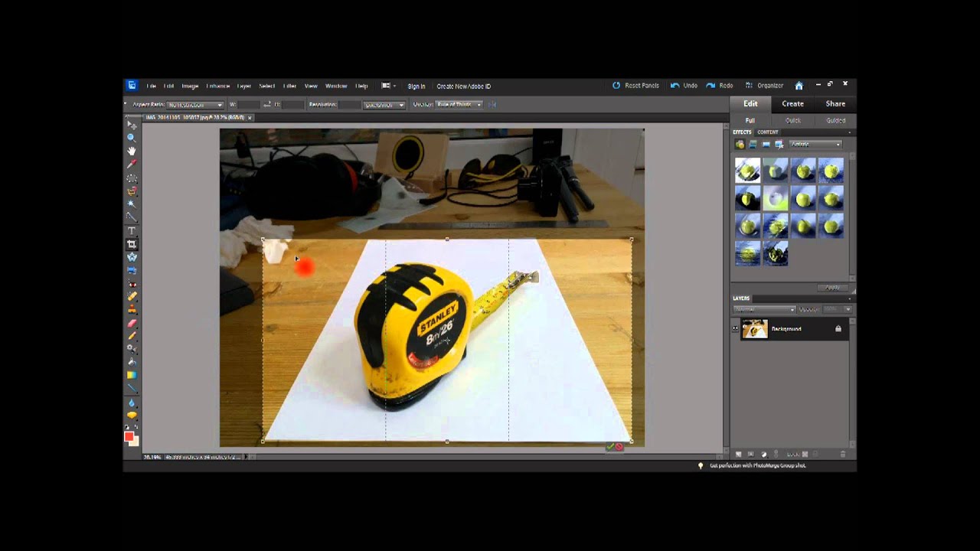Select the Hand tool
Image resolution: width=980 pixels, height=551 pixels.
point(132,150)
